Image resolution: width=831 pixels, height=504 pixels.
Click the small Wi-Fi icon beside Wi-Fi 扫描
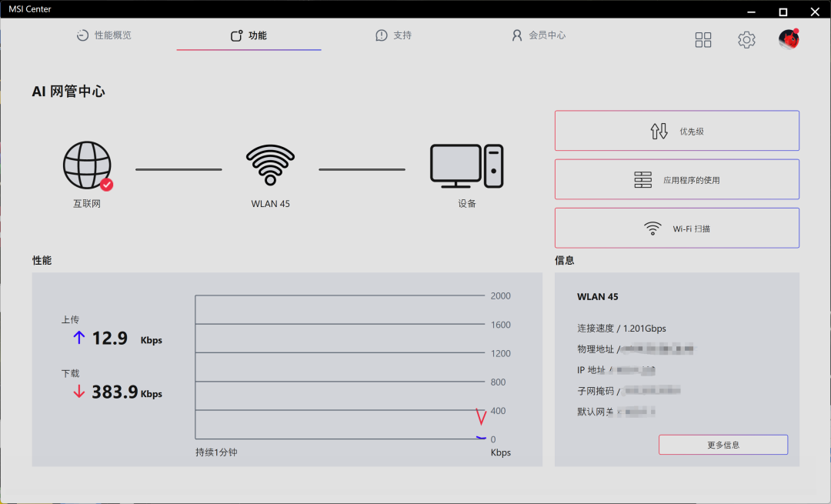[652, 229]
